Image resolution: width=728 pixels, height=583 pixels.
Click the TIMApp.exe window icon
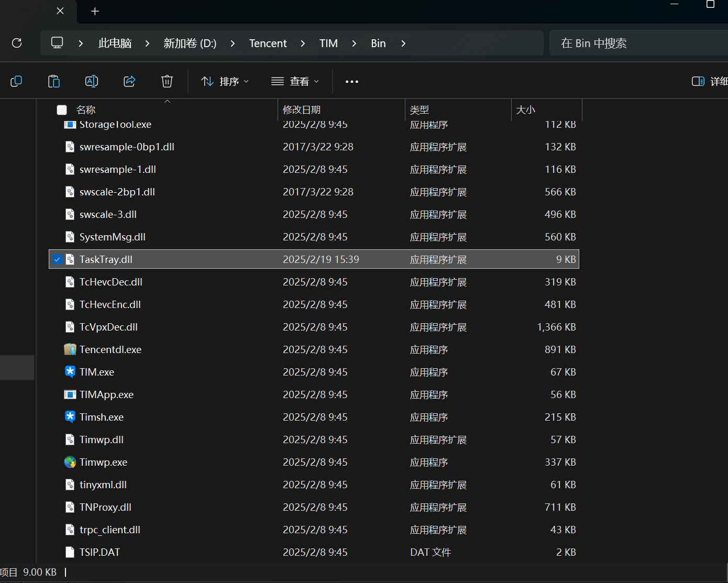point(70,394)
